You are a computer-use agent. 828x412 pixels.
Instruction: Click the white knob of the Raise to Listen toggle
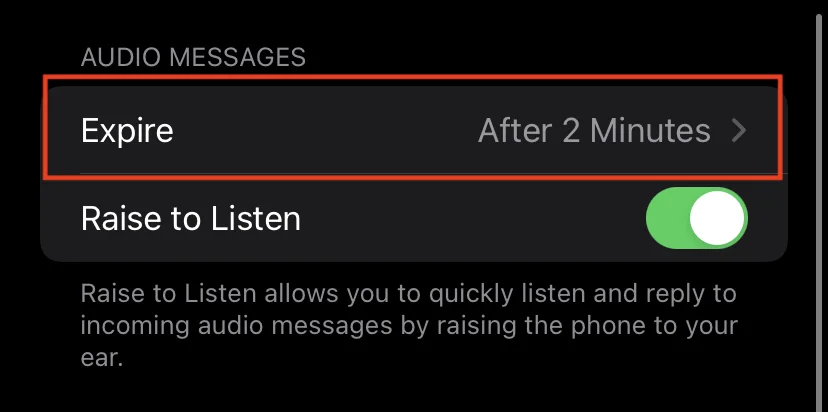tap(717, 218)
